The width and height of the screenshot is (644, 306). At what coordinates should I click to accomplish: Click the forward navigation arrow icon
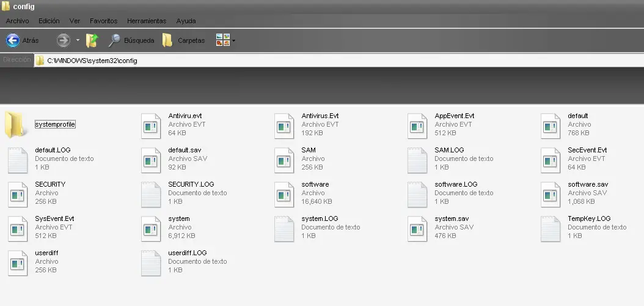pos(64,40)
